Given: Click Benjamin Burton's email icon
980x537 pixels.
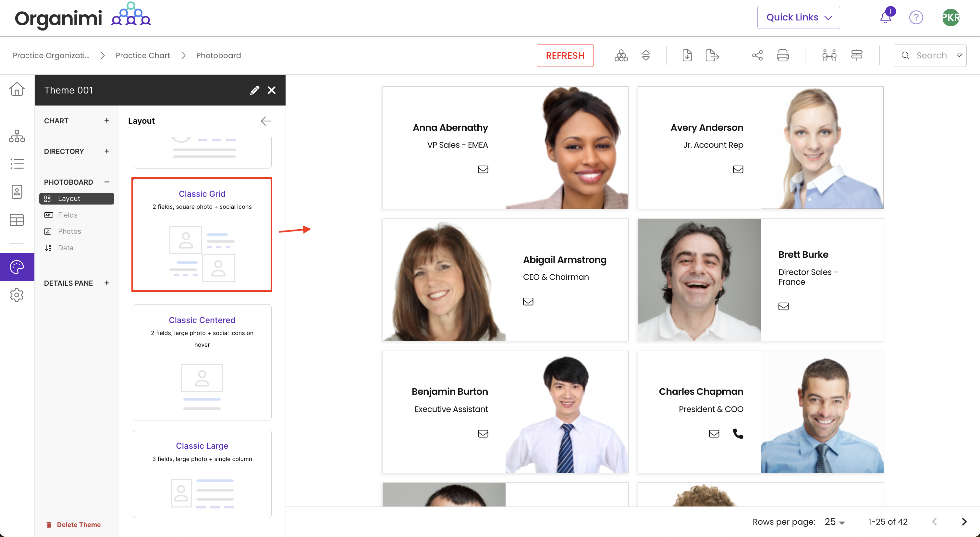Looking at the screenshot, I should pos(483,433).
